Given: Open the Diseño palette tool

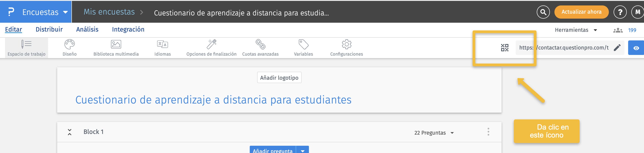Looking at the screenshot, I should [x=69, y=48].
